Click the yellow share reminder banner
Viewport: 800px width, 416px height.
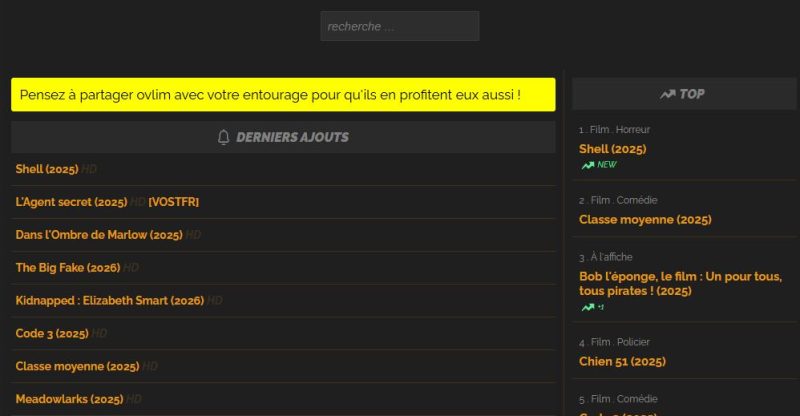point(283,95)
